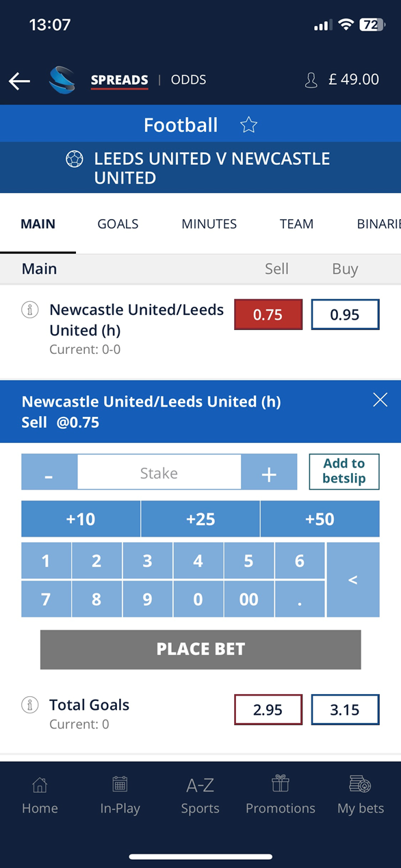The height and width of the screenshot is (868, 401).
Task: Go back using the arrow icon
Action: [x=19, y=80]
